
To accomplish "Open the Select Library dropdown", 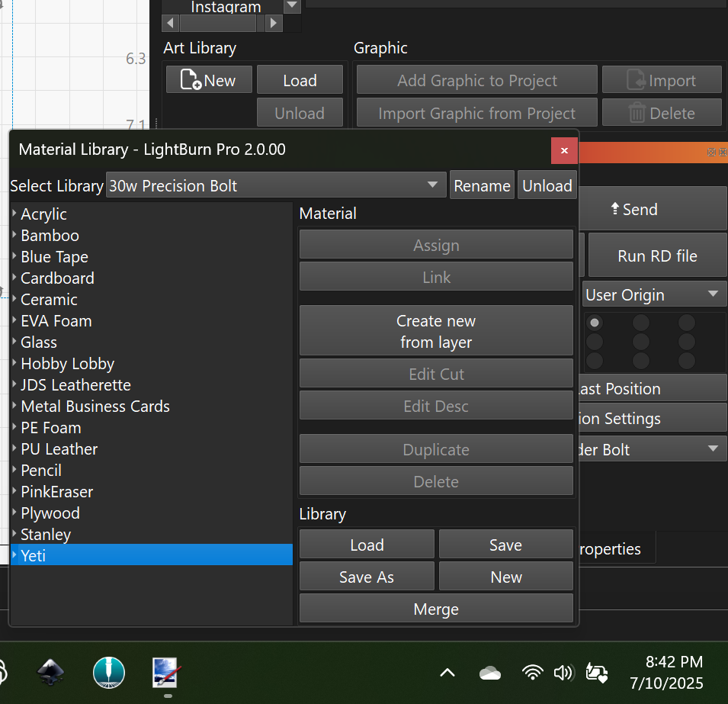I will point(276,185).
